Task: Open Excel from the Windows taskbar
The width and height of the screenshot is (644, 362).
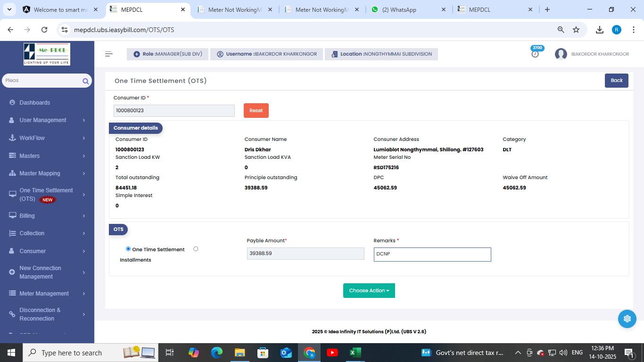Action: tap(355, 353)
